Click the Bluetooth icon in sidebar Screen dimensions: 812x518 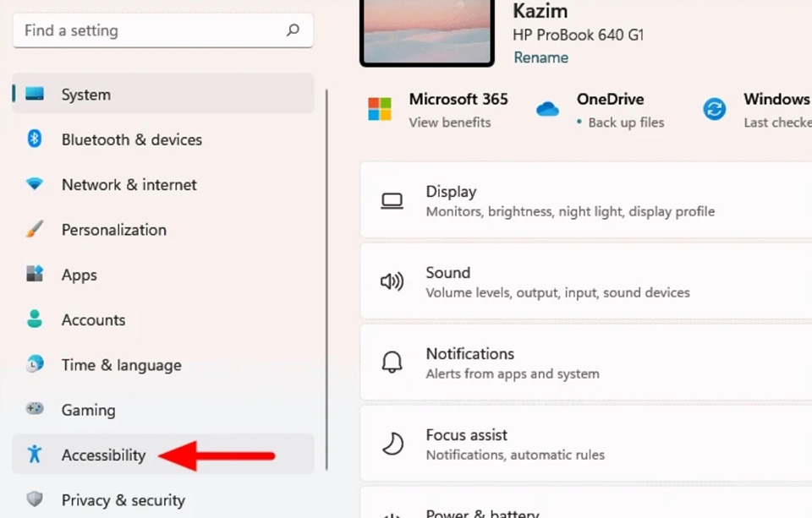point(34,139)
